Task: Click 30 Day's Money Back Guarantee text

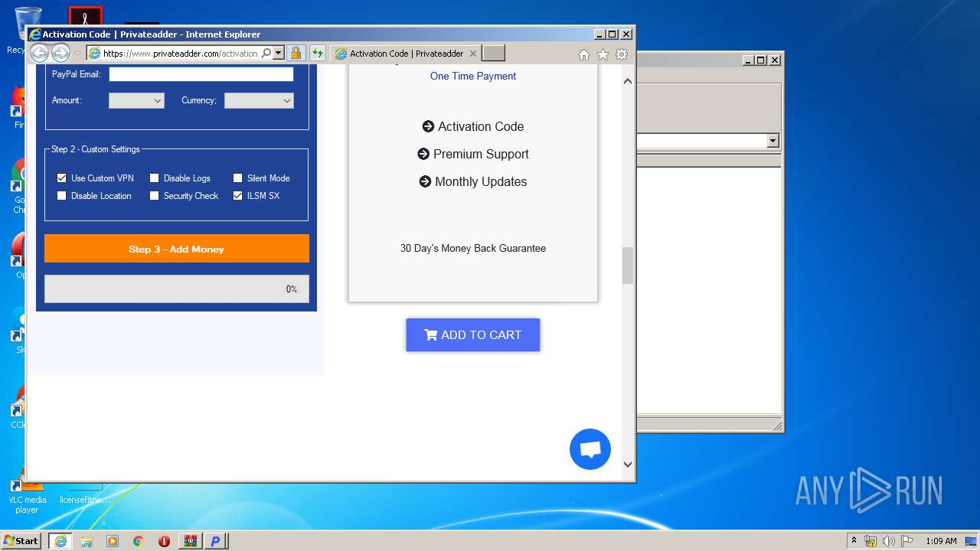Action: point(473,248)
